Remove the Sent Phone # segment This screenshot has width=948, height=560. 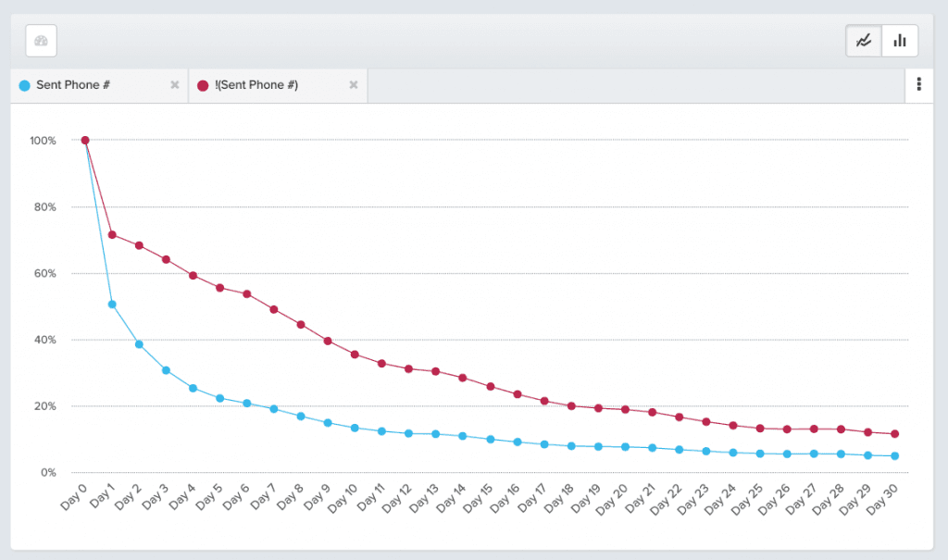click(x=174, y=85)
